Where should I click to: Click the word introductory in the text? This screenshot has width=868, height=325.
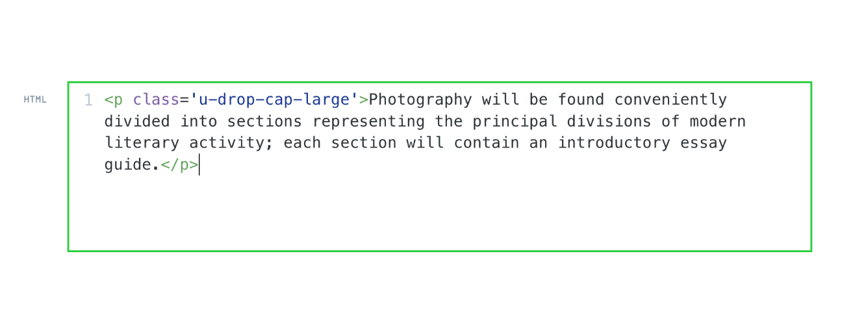(x=614, y=143)
